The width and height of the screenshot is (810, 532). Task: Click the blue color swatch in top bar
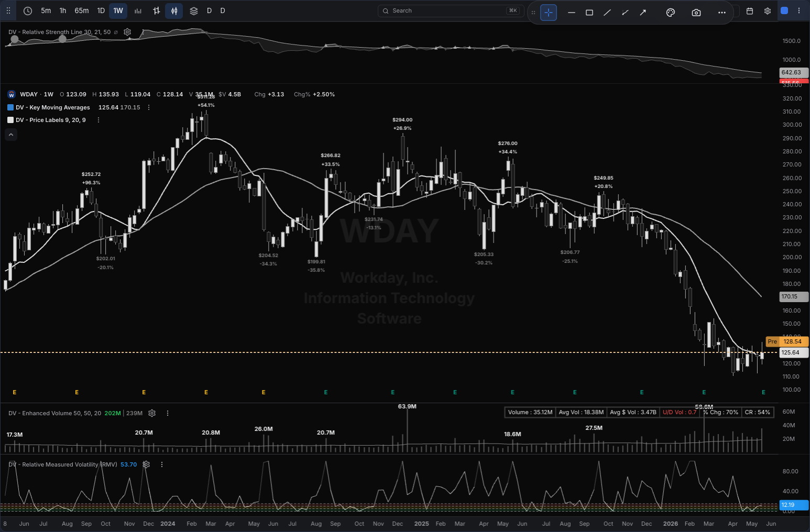[784, 10]
